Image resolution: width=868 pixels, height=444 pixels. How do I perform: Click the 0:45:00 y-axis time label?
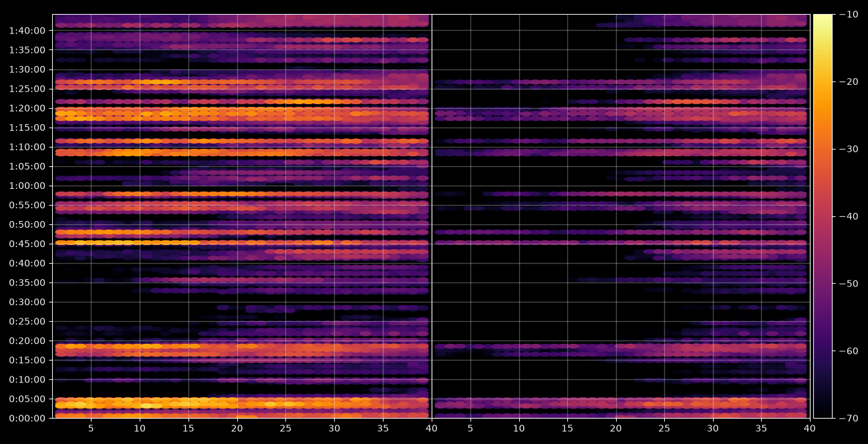click(x=27, y=244)
